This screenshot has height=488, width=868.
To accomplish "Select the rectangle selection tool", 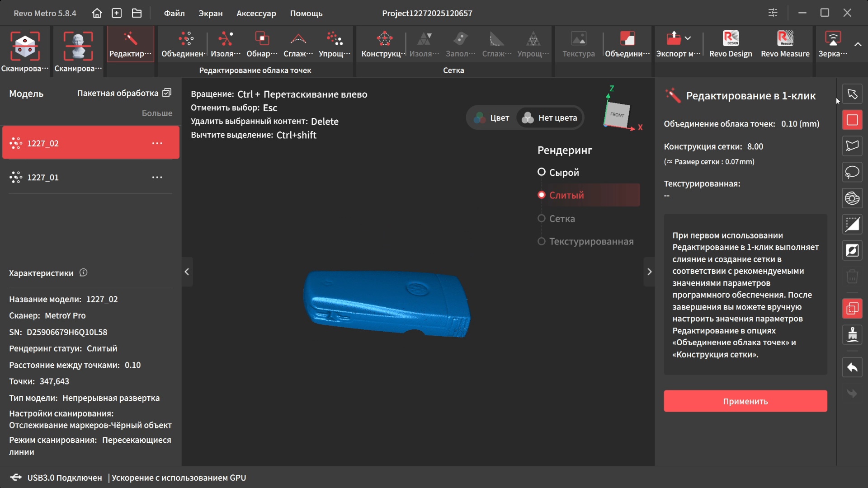I will 852,120.
